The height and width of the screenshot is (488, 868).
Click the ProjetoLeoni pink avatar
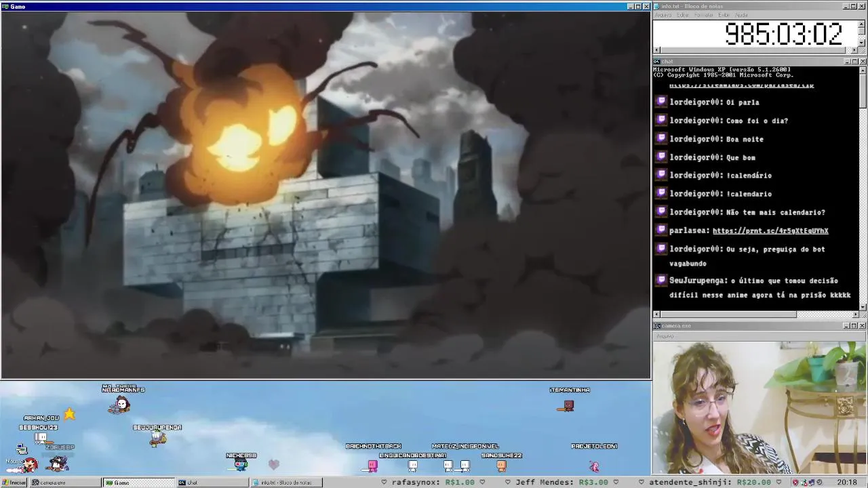point(594,466)
